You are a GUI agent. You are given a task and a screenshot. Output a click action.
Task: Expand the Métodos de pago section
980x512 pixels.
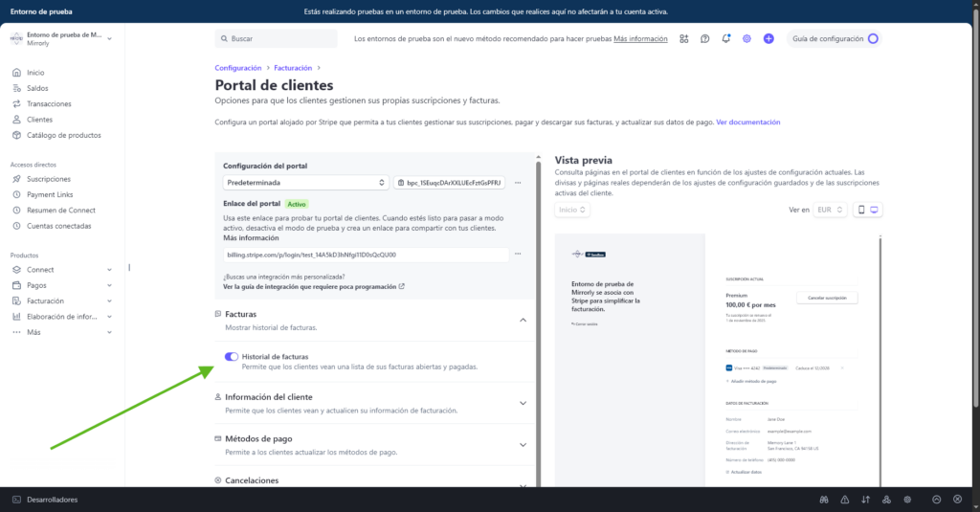(x=523, y=445)
